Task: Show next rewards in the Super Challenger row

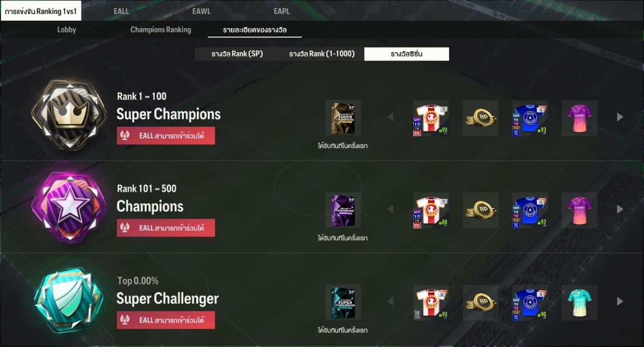Action: (x=620, y=301)
